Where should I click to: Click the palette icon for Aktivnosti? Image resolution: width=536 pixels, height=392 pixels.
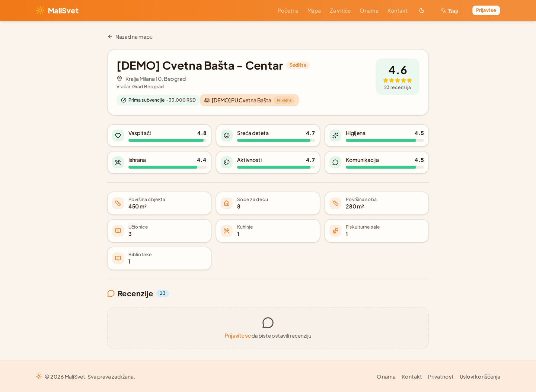click(227, 162)
